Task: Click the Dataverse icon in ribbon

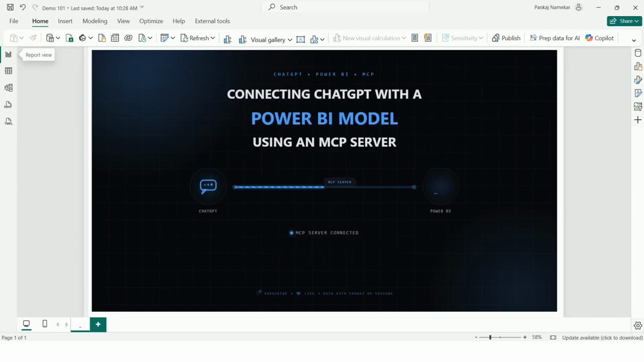Action: [128, 38]
